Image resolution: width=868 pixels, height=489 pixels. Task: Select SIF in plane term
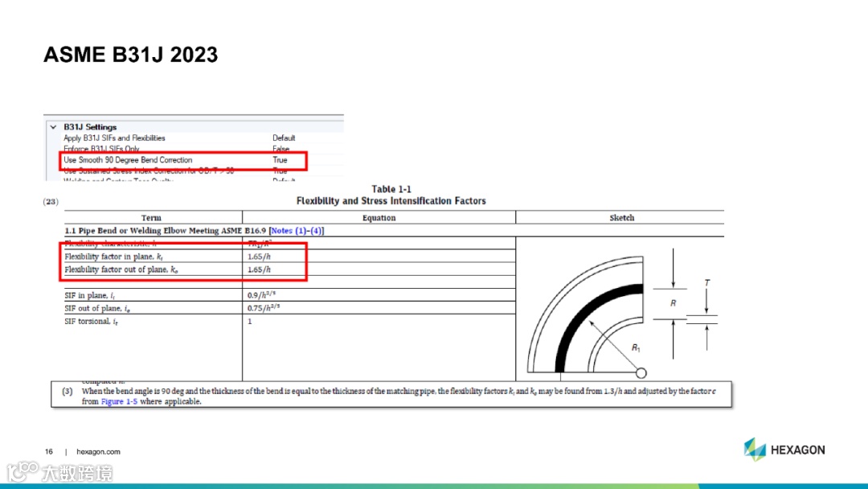(90, 296)
